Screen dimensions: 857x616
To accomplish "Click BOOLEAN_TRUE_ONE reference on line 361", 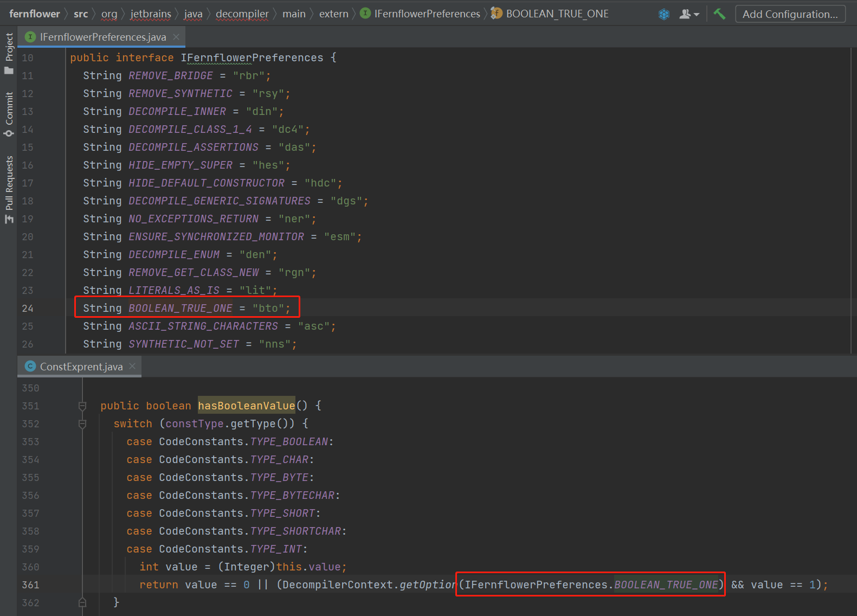I will click(666, 585).
